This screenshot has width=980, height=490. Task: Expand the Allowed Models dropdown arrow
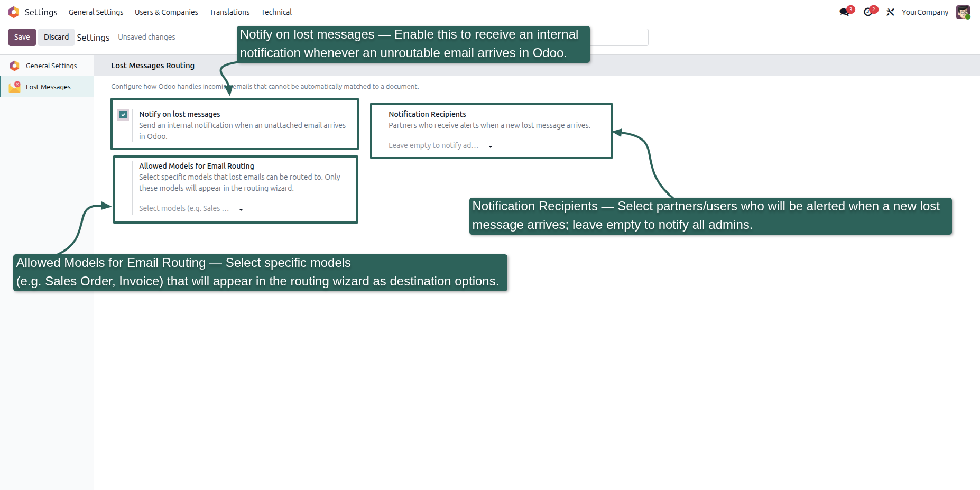click(x=241, y=209)
